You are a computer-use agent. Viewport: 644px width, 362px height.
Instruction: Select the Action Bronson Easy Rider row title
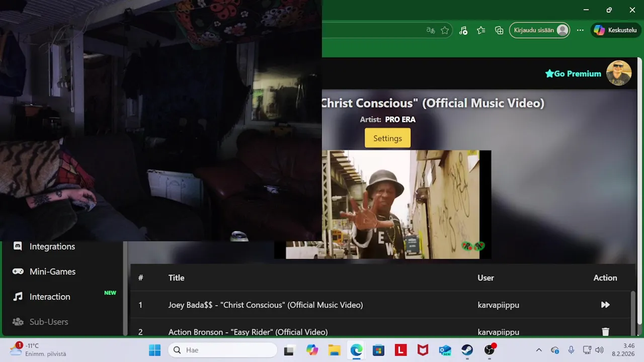point(248,332)
